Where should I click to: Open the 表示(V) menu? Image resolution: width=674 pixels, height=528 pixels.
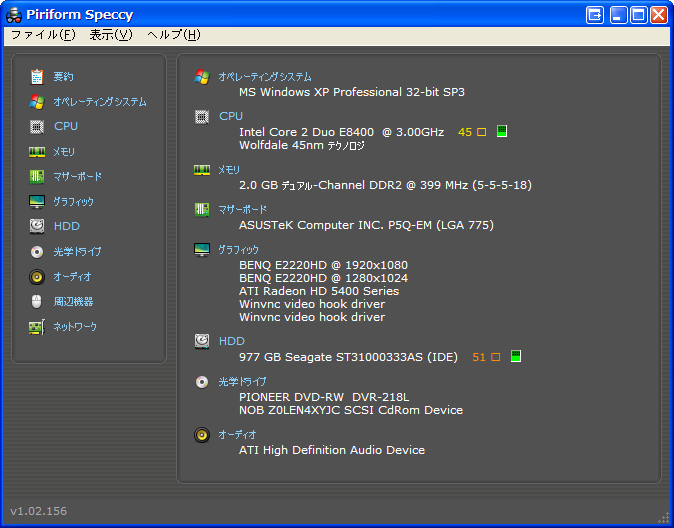(111, 35)
